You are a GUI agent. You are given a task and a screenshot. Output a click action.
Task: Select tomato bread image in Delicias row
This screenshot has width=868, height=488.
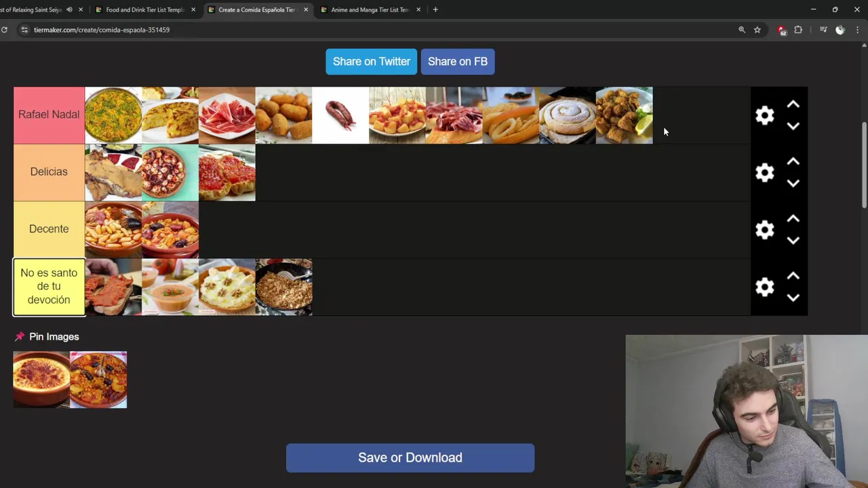tap(227, 172)
